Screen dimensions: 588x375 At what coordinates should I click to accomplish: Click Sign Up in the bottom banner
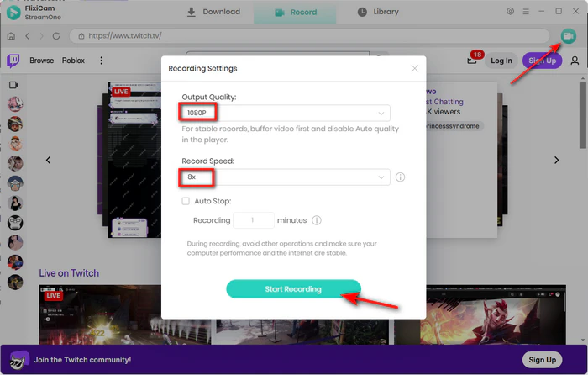point(543,360)
